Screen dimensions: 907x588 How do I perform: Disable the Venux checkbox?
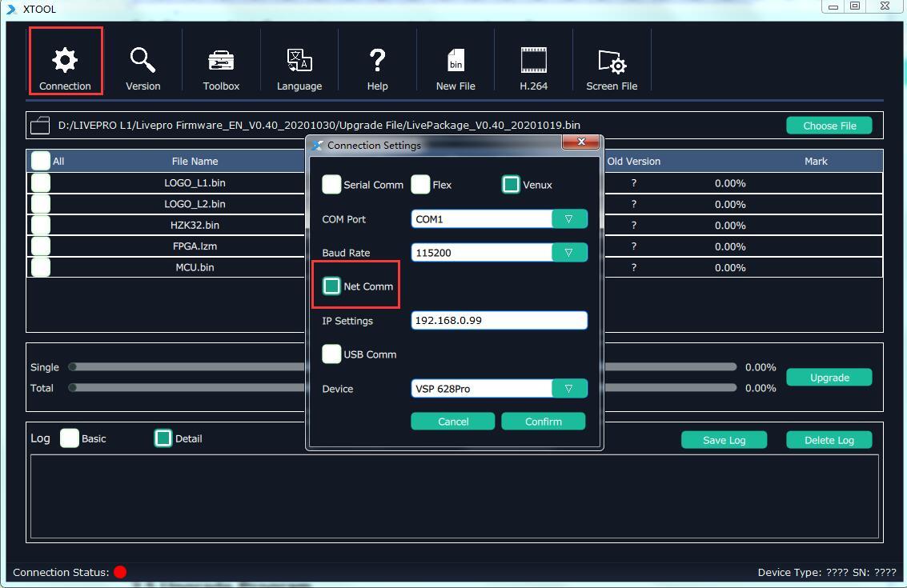click(511, 184)
